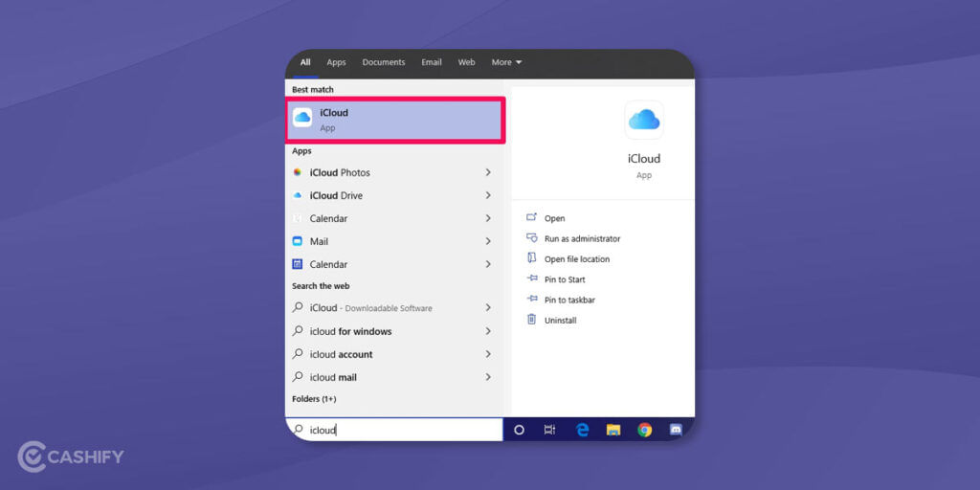Expand chevron for icloud account suggestion

[x=488, y=354]
